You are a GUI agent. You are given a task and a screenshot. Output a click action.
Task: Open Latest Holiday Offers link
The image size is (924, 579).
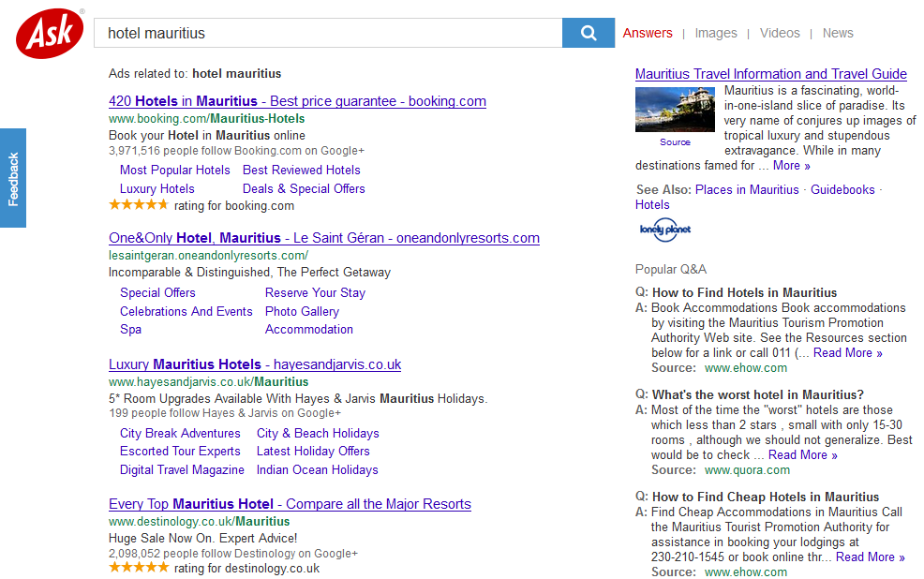[314, 452]
